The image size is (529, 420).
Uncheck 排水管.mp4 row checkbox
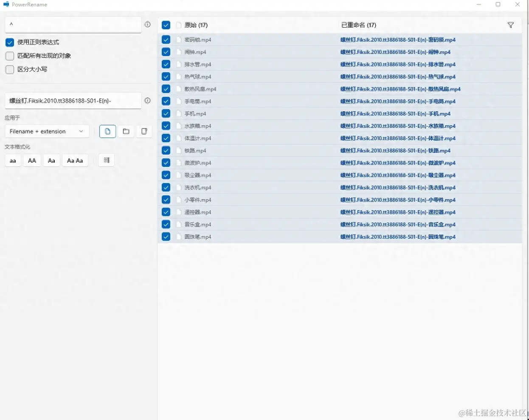click(x=166, y=64)
